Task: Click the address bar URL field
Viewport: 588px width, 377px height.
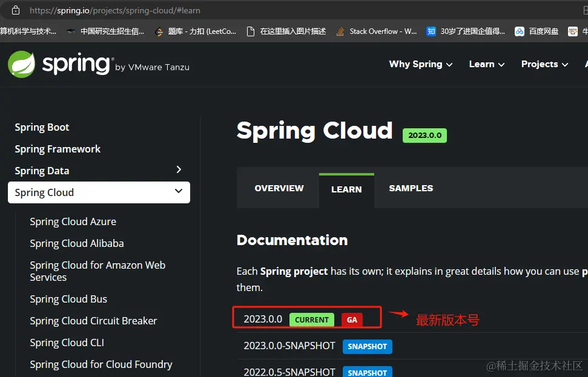Action: [114, 10]
